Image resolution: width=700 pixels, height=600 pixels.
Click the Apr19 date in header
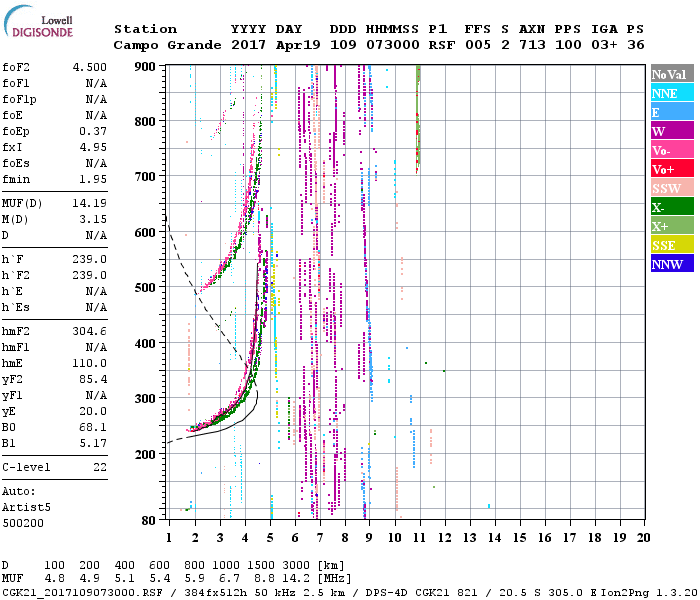[298, 45]
